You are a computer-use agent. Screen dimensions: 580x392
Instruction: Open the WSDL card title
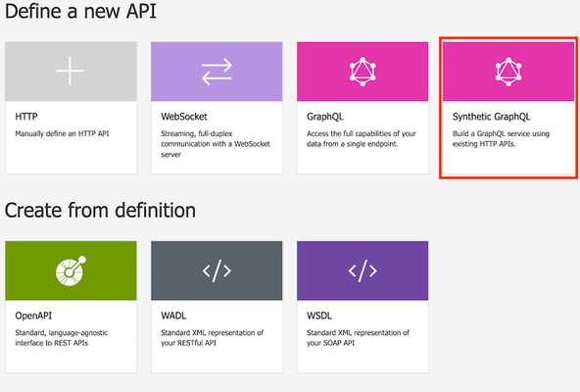point(319,316)
